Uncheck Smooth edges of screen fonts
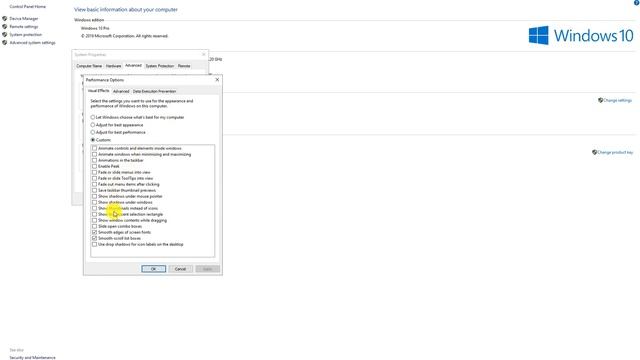640x360 pixels. (94, 232)
